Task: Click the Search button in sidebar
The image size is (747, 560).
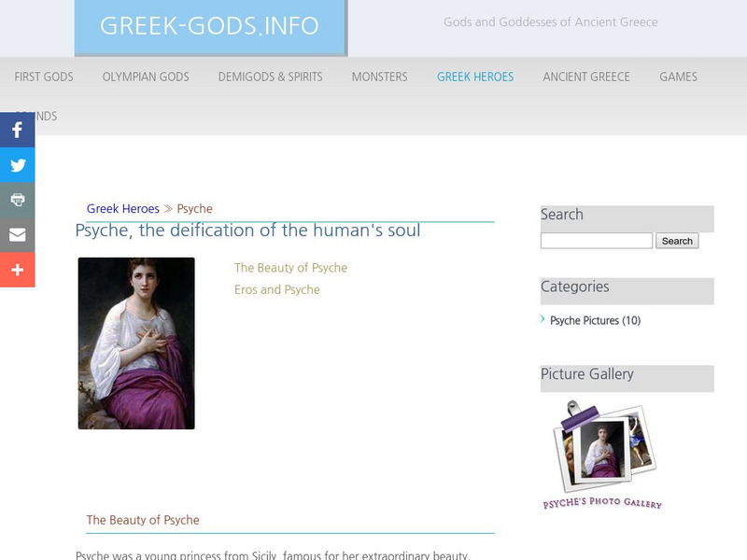Action: (x=677, y=241)
